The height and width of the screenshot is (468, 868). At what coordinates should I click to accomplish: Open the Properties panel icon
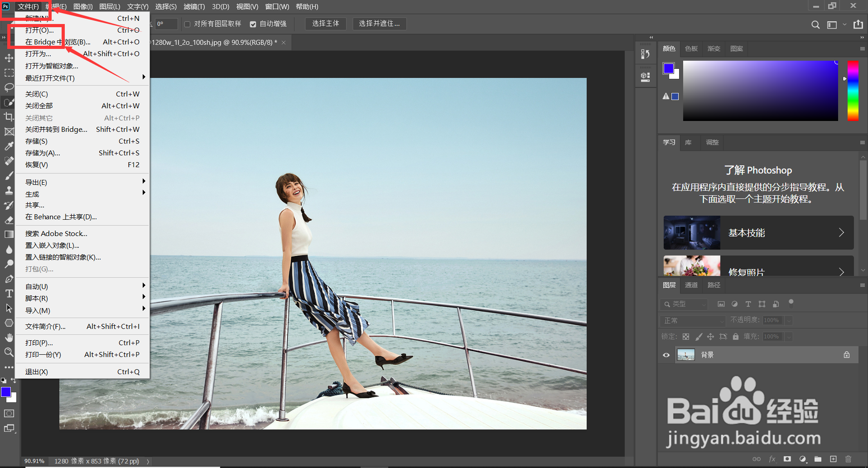pyautogui.click(x=646, y=77)
